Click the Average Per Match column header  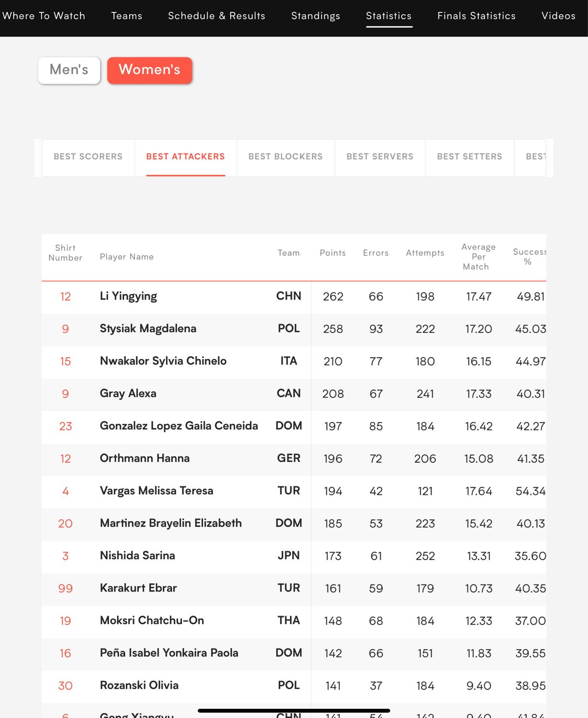479,257
